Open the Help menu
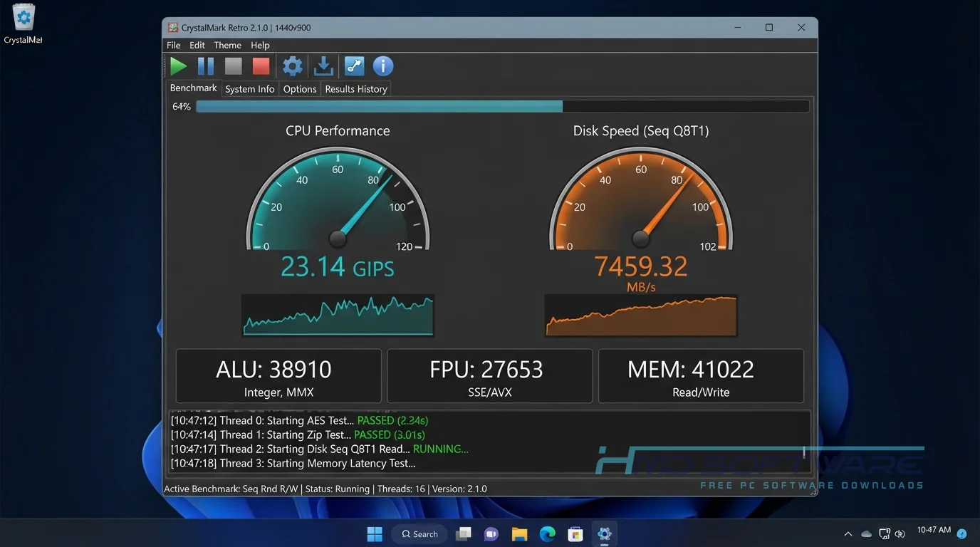 click(x=260, y=45)
